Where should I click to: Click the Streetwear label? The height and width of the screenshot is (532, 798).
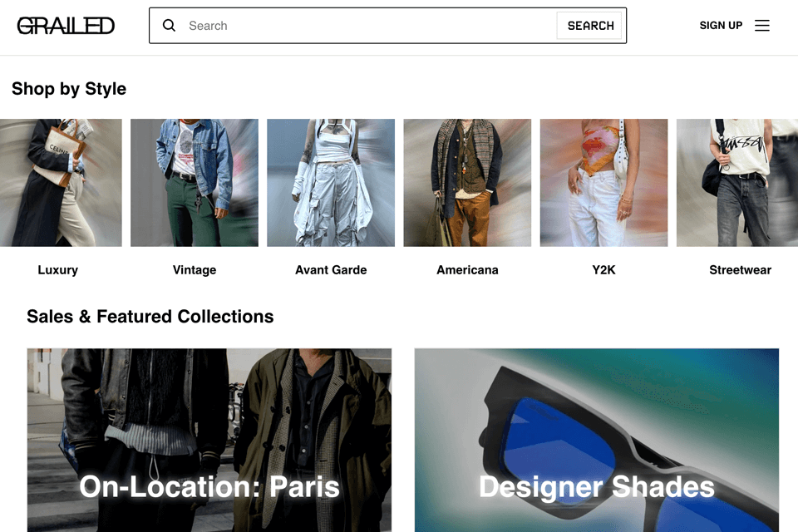[x=740, y=270]
